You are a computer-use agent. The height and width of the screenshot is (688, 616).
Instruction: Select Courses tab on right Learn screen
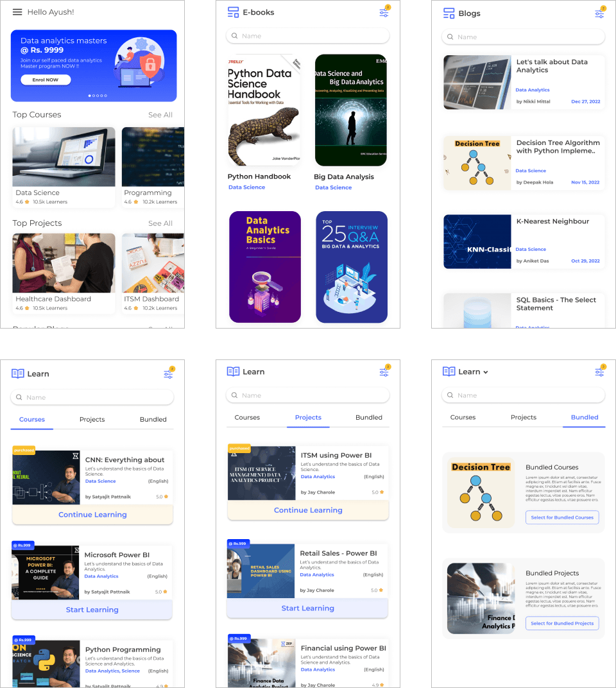click(463, 417)
